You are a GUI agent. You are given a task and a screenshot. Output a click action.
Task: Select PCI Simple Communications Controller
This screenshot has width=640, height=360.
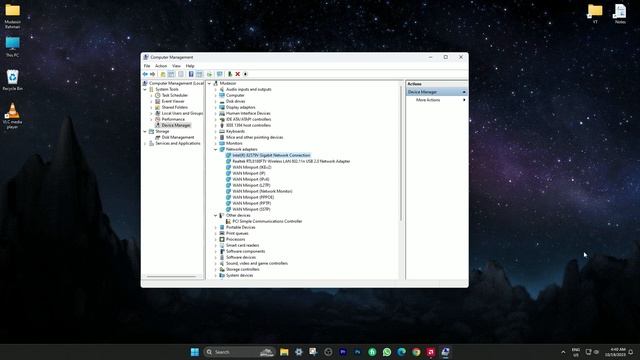[x=267, y=221]
